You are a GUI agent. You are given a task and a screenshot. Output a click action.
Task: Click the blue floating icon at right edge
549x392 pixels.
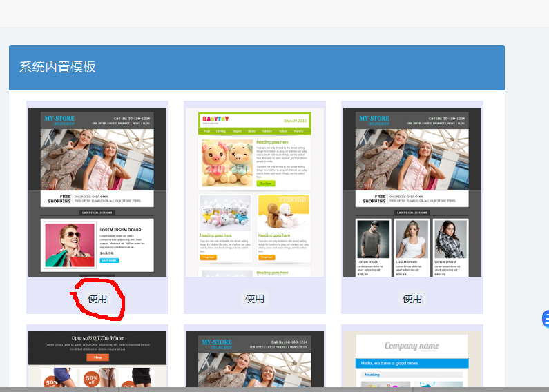click(546, 319)
